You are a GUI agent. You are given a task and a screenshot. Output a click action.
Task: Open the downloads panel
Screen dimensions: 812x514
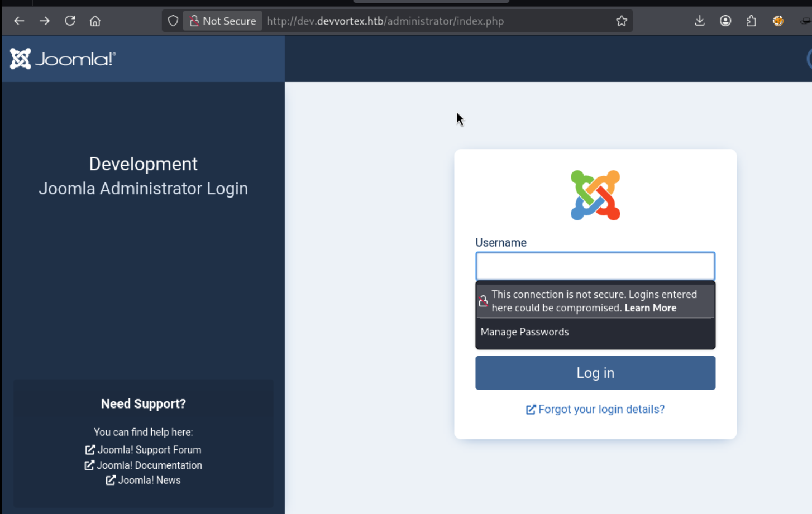[700, 21]
